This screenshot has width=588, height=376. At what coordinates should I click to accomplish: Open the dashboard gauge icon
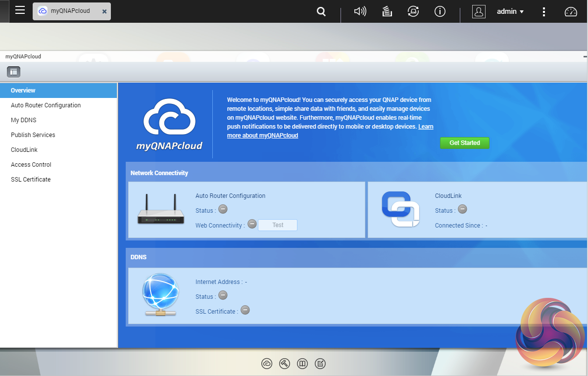tap(571, 12)
